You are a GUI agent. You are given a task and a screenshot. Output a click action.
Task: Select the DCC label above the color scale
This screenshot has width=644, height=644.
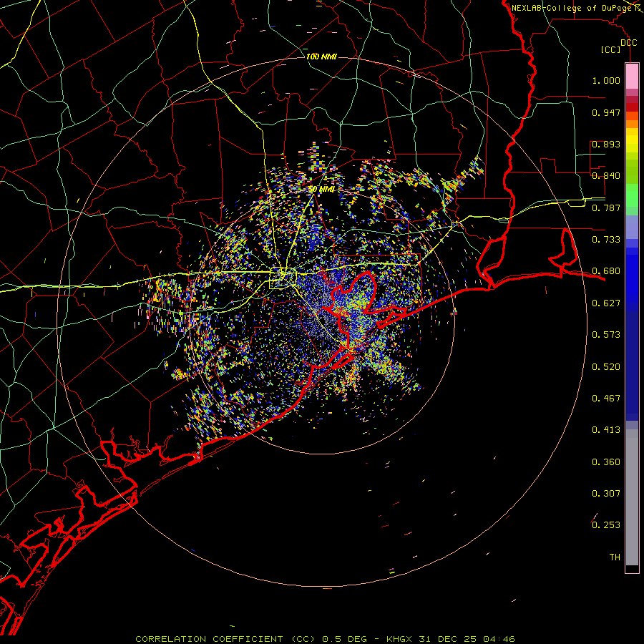tap(628, 43)
